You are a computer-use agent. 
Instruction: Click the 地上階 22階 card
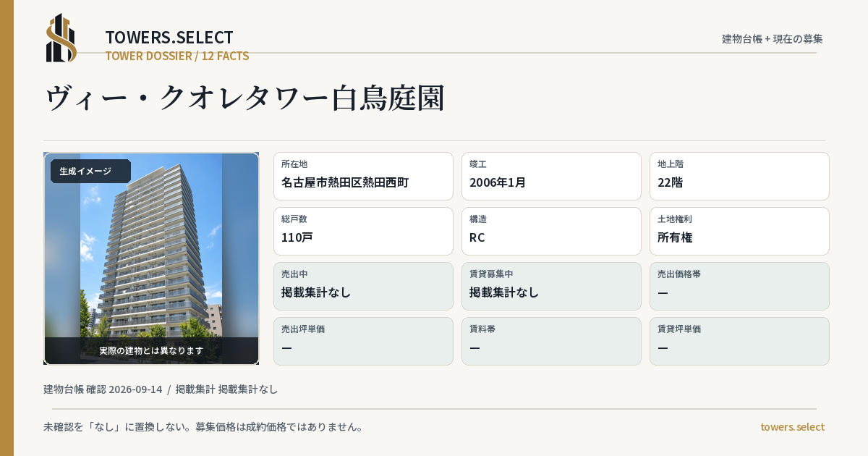coord(739,176)
